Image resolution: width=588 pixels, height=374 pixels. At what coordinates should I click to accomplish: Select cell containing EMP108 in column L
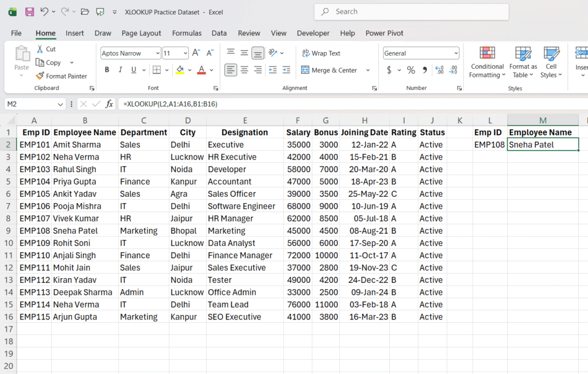pyautogui.click(x=490, y=145)
